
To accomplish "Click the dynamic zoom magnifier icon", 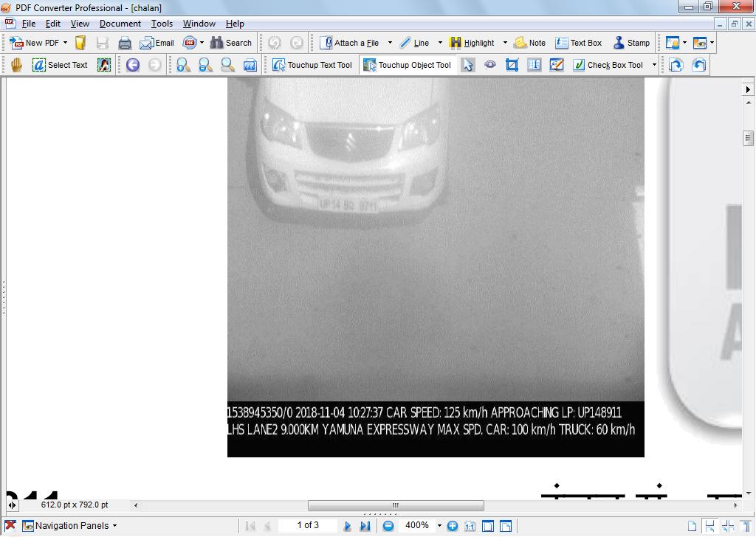I will [x=227, y=65].
